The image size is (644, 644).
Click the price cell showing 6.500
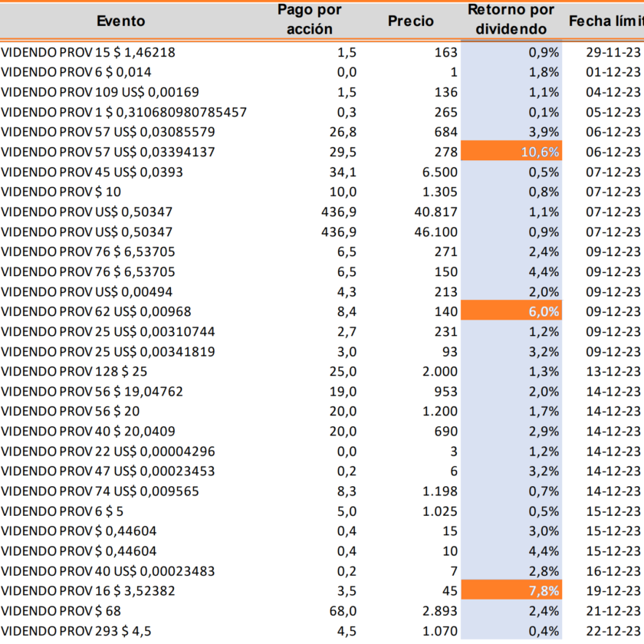pos(440,172)
